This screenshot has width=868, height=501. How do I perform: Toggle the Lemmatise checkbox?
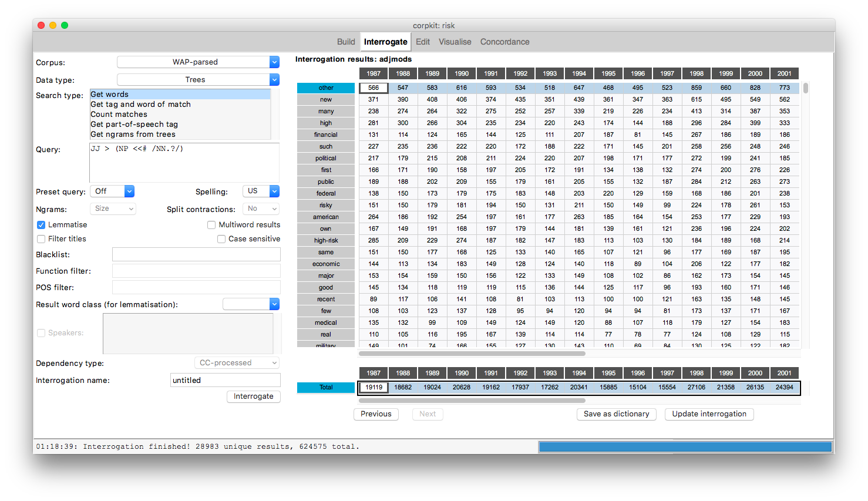[x=41, y=225]
